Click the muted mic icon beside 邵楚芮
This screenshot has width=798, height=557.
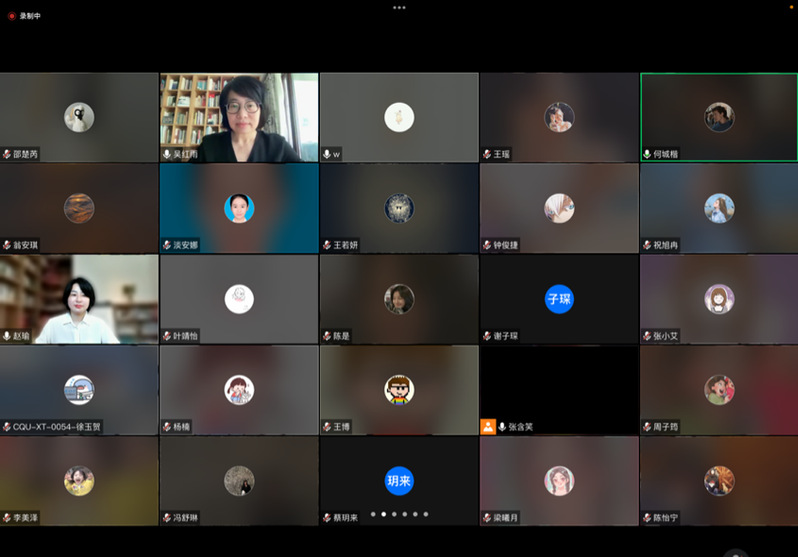7,154
